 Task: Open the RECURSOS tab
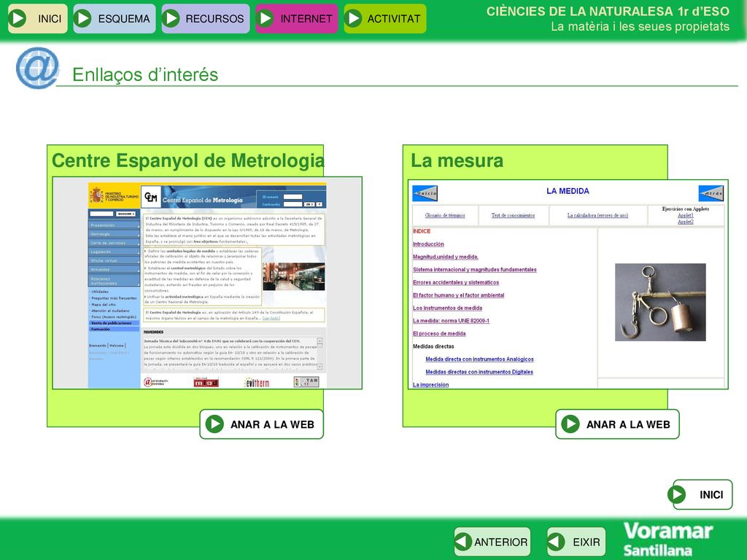[205, 18]
